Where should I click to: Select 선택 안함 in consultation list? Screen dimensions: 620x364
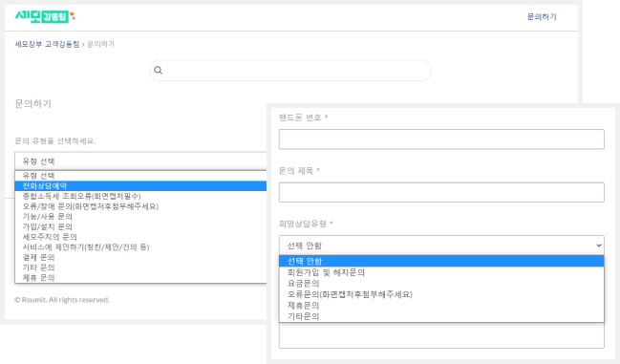pos(441,261)
